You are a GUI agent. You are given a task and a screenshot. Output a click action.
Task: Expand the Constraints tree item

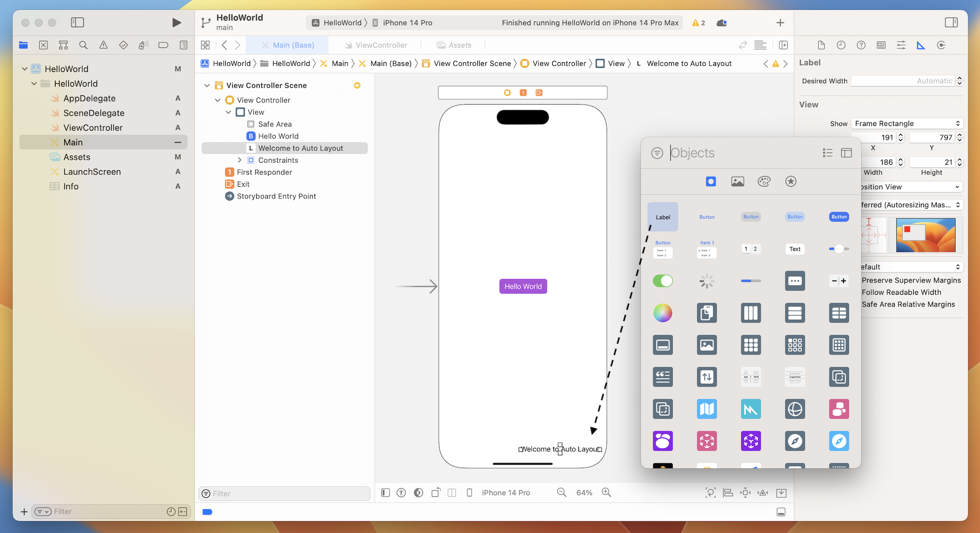[239, 160]
